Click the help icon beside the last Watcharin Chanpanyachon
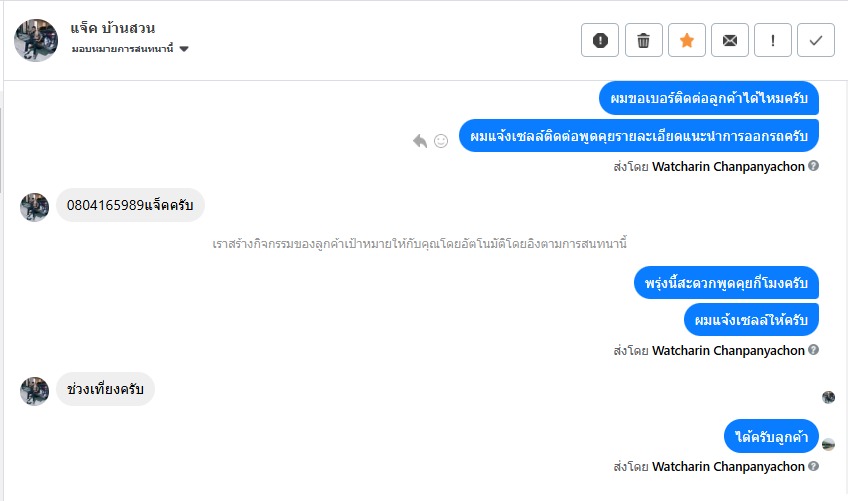848x501 pixels. [813, 466]
